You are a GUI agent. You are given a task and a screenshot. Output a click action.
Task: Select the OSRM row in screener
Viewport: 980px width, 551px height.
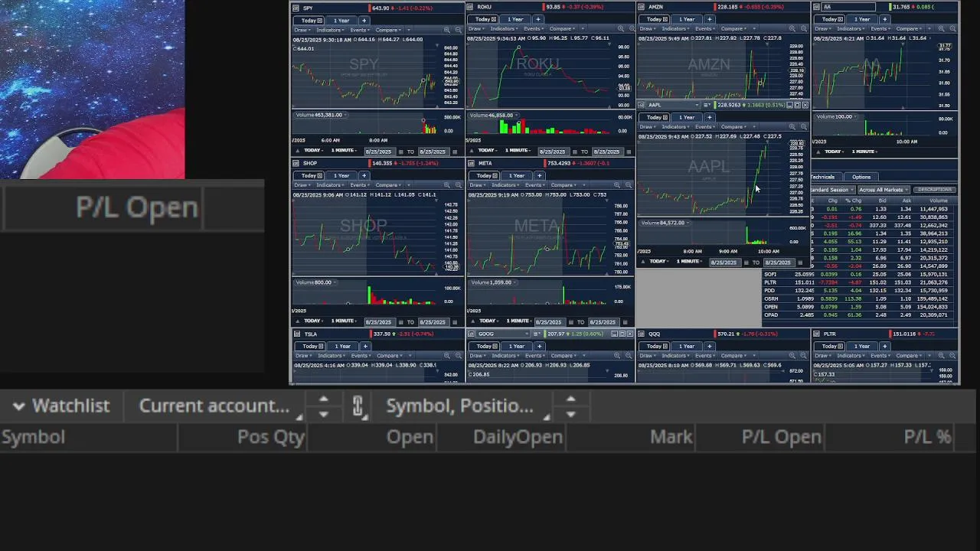(x=859, y=298)
